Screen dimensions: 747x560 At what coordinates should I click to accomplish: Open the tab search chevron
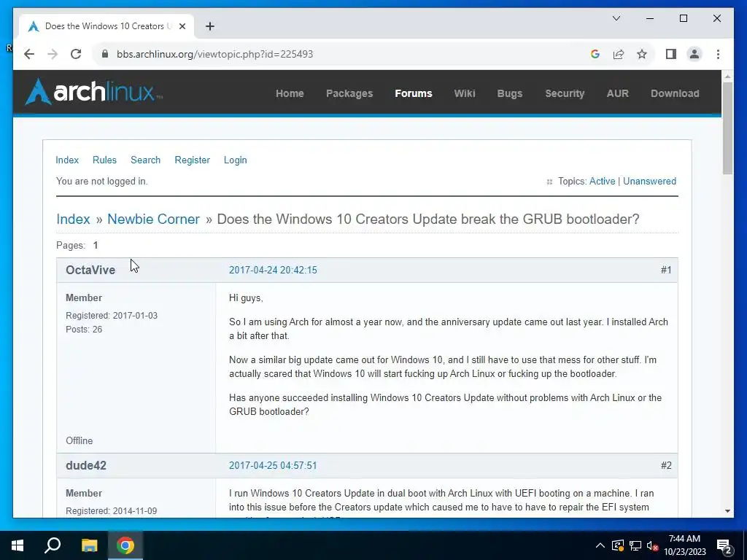pos(616,18)
